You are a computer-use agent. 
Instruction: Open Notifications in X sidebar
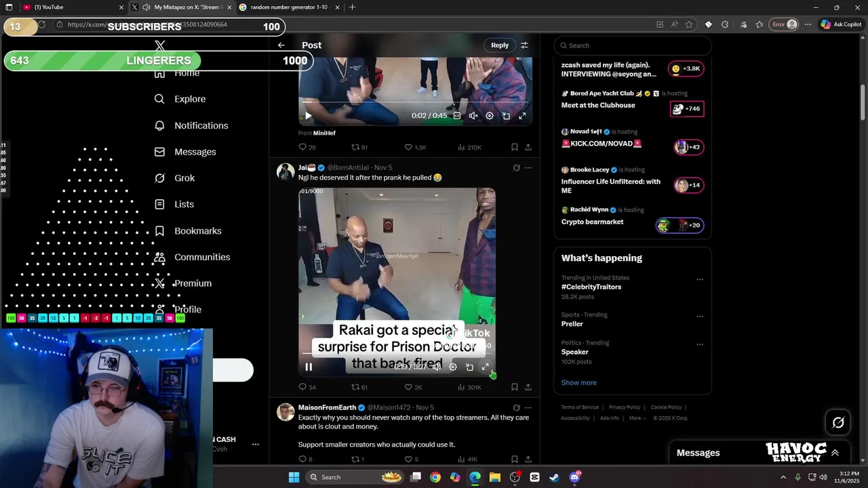tap(191, 125)
